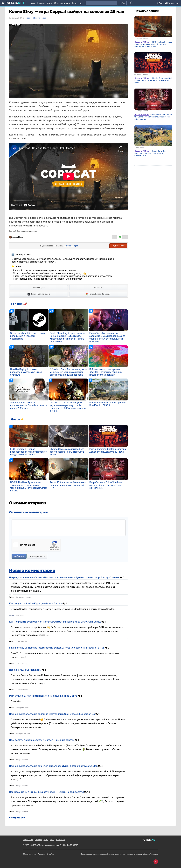Open Топ дня section heading

[17, 304]
